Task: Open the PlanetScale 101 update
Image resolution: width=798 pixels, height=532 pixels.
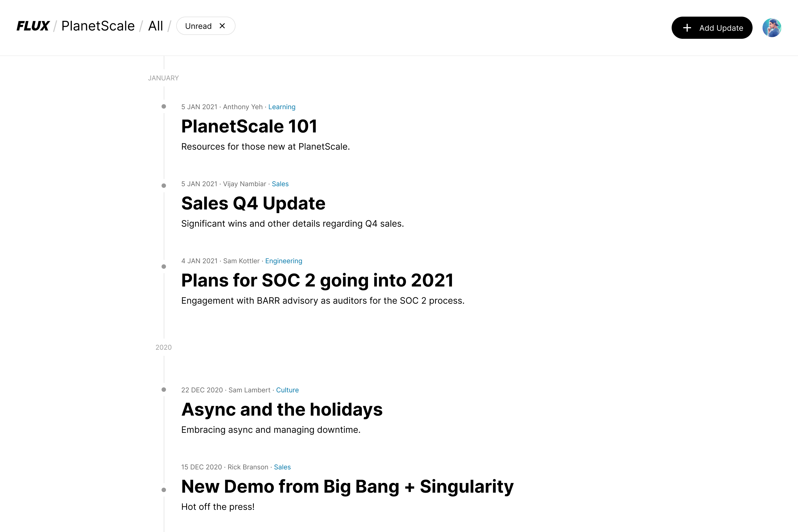Action: tap(249, 126)
